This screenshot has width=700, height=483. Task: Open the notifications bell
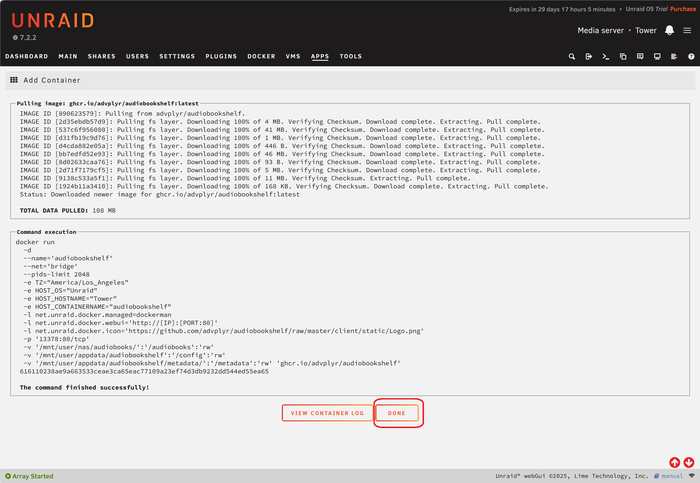click(x=669, y=30)
